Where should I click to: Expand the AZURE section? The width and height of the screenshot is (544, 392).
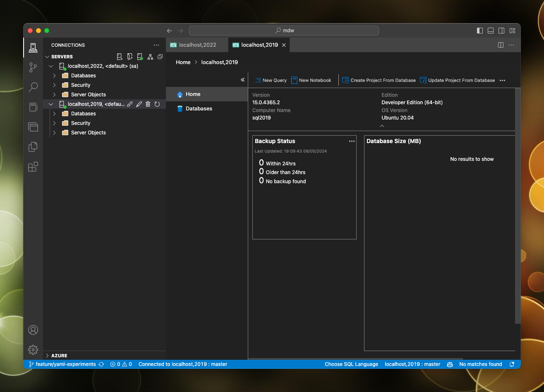point(104,356)
